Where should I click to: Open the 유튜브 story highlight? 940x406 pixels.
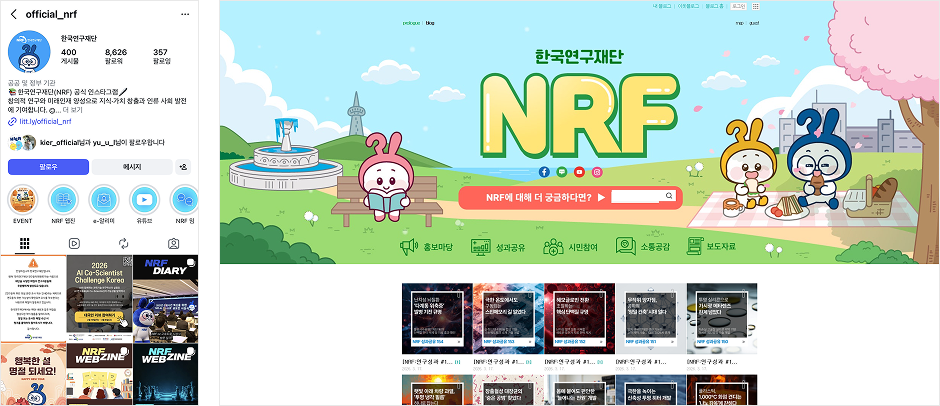(x=146, y=199)
